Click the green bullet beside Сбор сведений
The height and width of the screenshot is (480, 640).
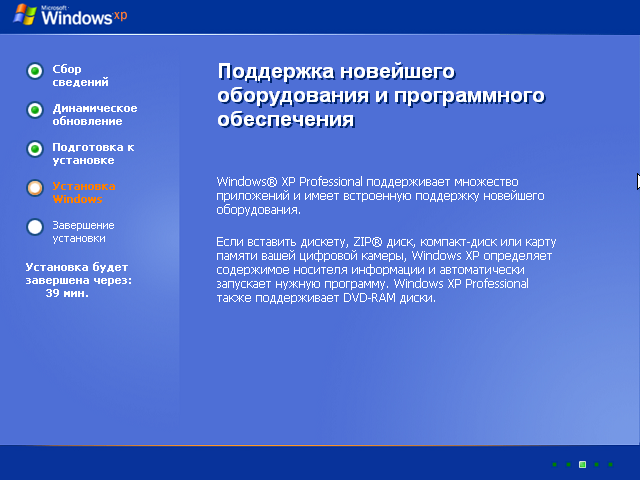pyautogui.click(x=35, y=71)
